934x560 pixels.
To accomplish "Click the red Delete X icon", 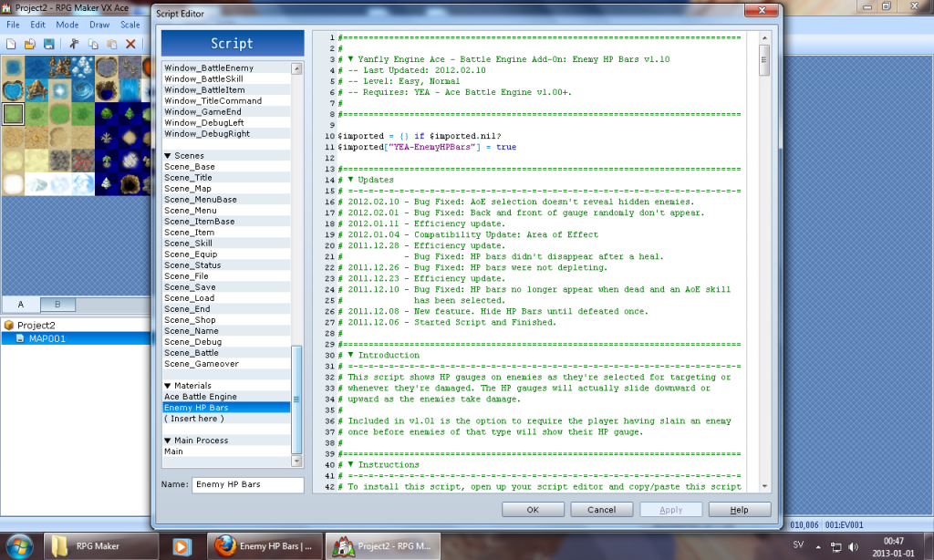I will click(131, 44).
